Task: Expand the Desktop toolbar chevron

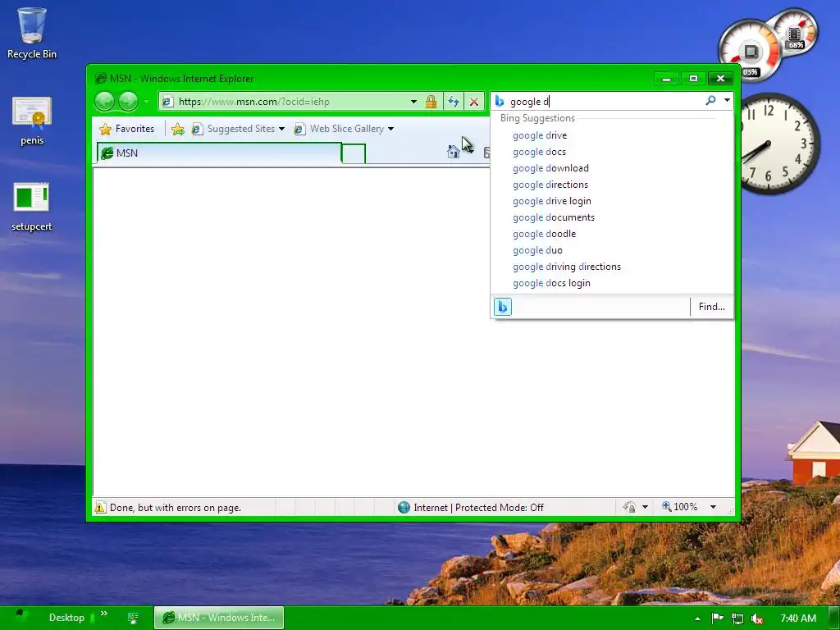Action: coord(104,614)
